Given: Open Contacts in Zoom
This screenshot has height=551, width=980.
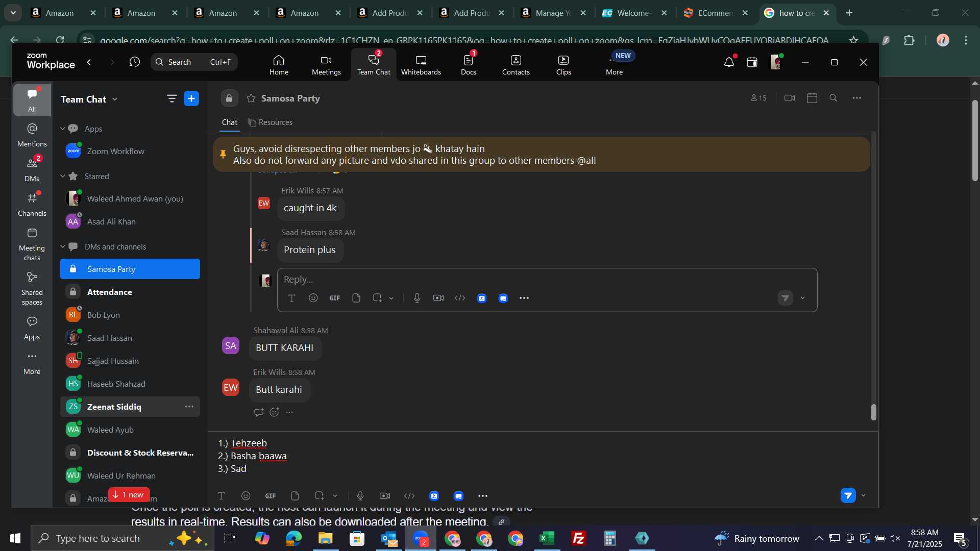Looking at the screenshot, I should 516,65.
